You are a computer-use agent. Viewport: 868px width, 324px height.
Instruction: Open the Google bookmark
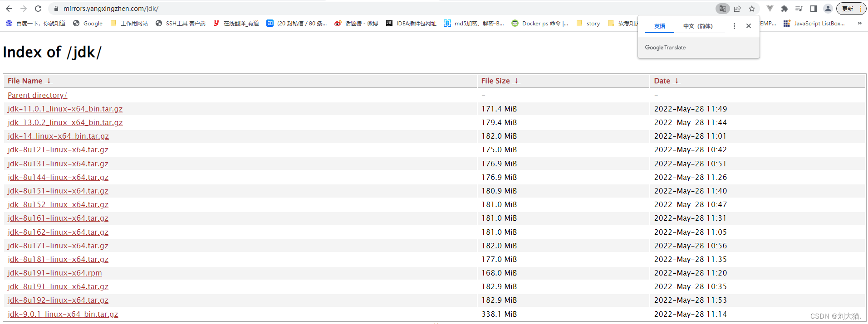88,23
